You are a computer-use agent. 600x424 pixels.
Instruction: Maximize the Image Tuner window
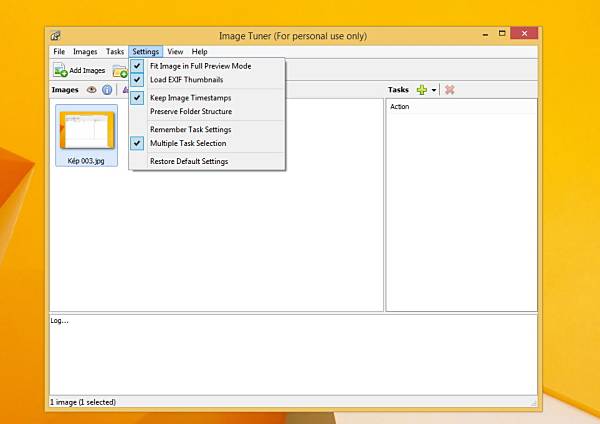(x=502, y=34)
